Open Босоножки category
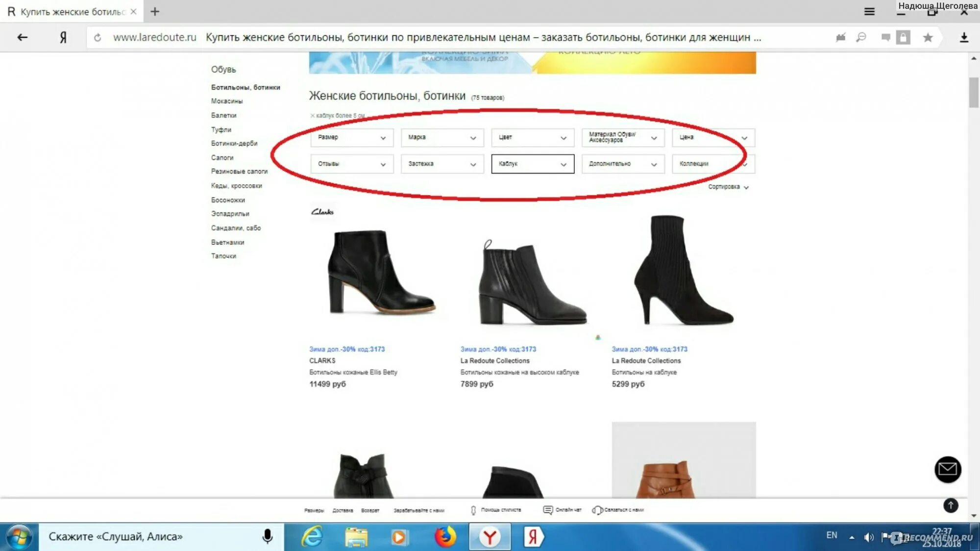The height and width of the screenshot is (551, 980). click(228, 200)
